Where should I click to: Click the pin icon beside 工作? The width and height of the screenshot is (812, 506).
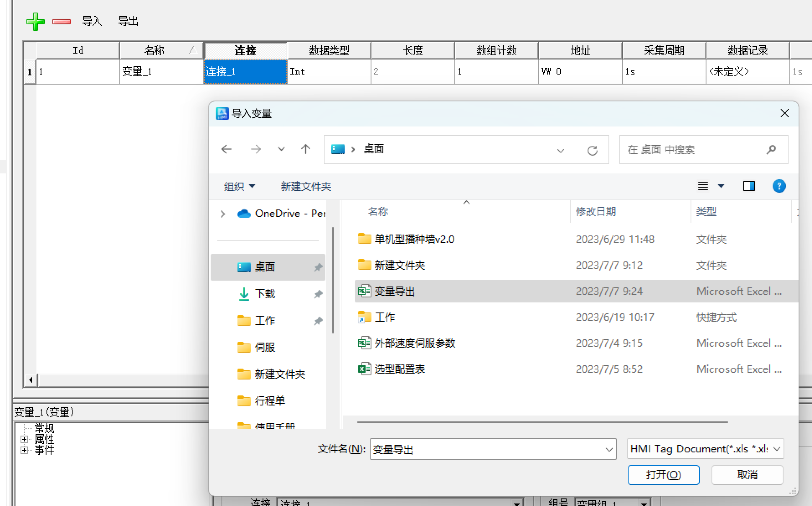coord(318,321)
